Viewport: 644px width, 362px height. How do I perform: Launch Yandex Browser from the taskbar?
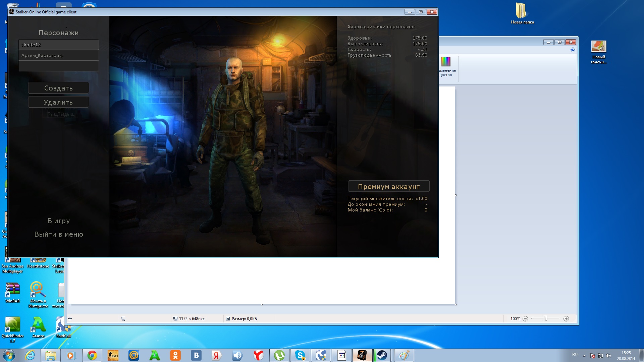[258, 355]
